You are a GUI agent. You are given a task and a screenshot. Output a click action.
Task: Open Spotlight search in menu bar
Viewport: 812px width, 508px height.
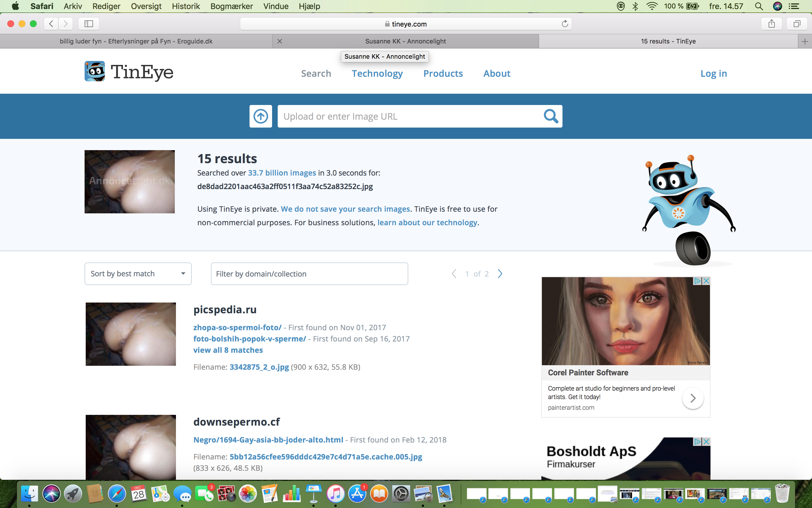759,6
